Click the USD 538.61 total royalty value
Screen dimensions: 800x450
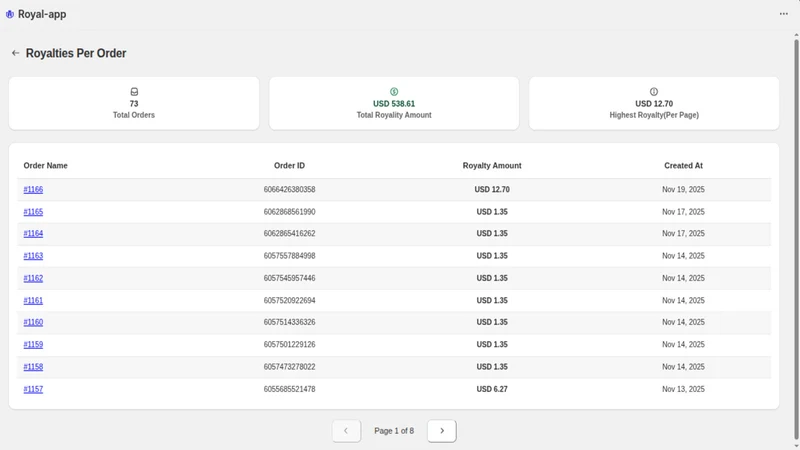(394, 104)
